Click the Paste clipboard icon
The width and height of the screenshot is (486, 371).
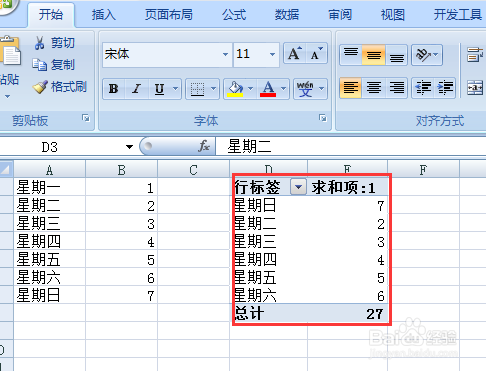coord(11,51)
